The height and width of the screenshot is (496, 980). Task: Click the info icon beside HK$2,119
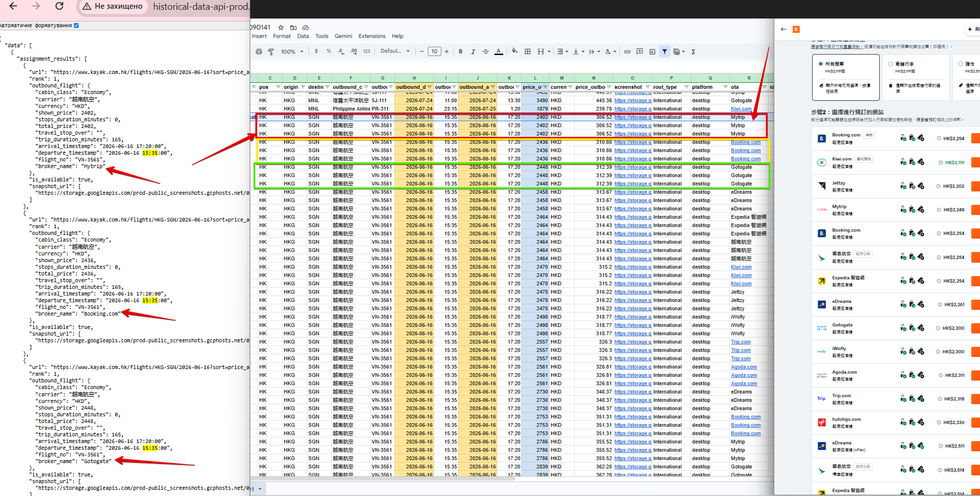pyautogui.click(x=940, y=162)
